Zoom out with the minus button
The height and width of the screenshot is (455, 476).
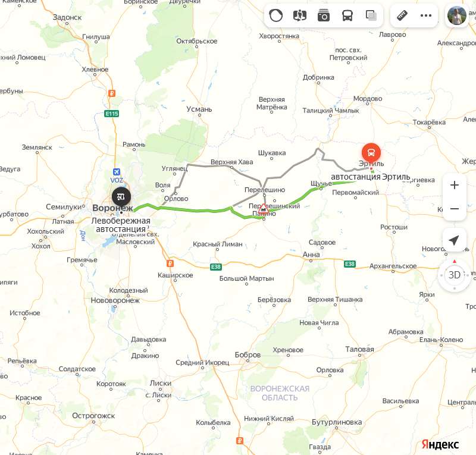click(x=455, y=209)
